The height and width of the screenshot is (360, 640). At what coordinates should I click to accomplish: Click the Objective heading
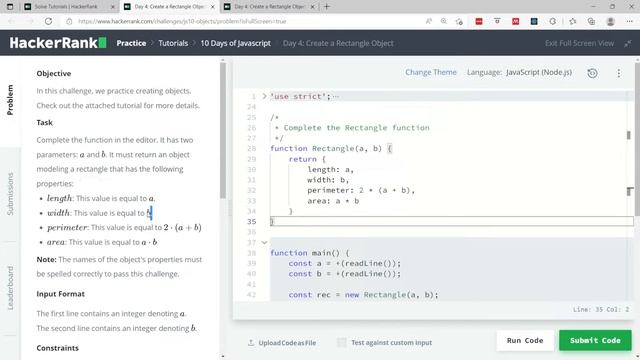53,73
